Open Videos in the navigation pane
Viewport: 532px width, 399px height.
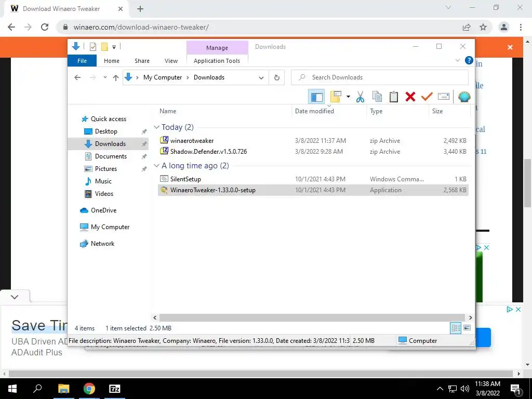click(x=104, y=194)
